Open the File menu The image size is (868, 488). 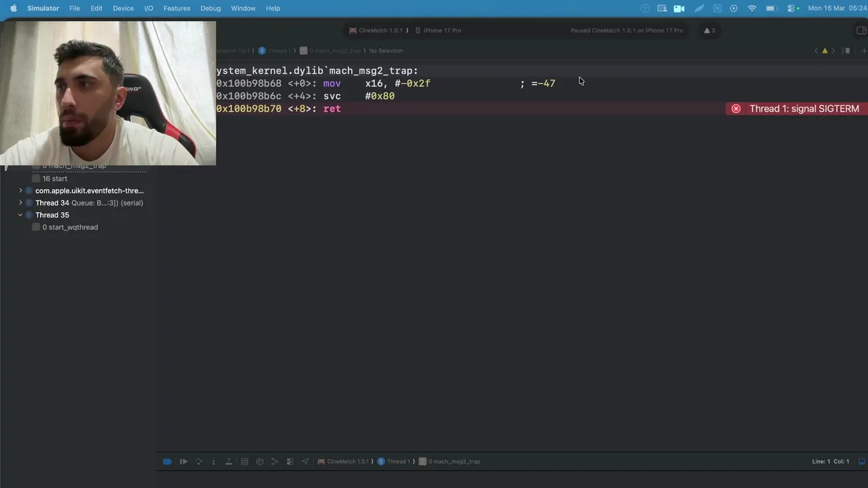pyautogui.click(x=75, y=8)
